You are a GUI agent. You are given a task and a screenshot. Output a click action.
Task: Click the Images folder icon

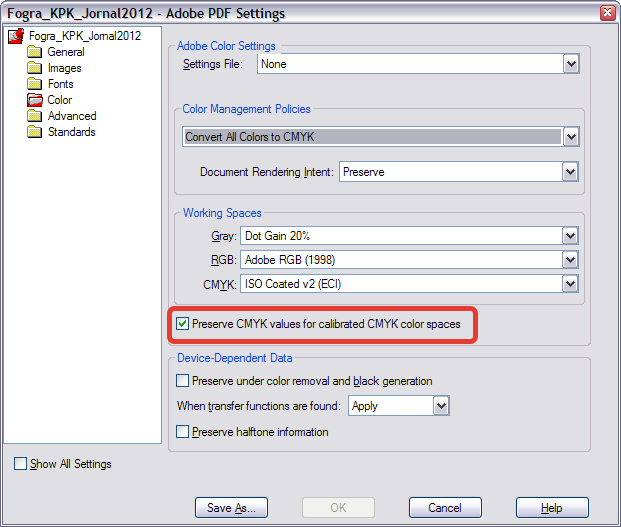tap(34, 68)
